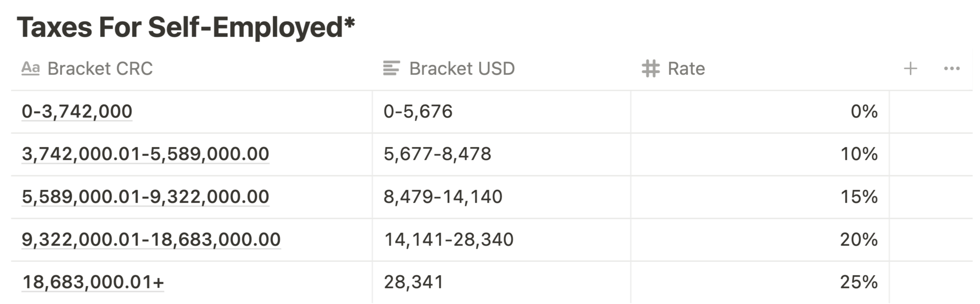Viewport: 980px width, 304px height.
Task: Open the 9,322,000.01-18,683,000.00 row page
Action: tap(151, 240)
